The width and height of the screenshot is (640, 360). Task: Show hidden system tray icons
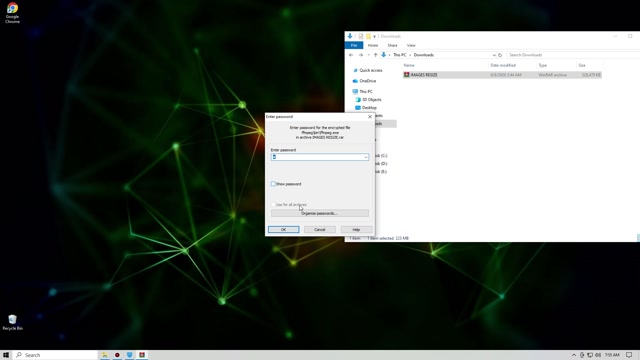574,355
